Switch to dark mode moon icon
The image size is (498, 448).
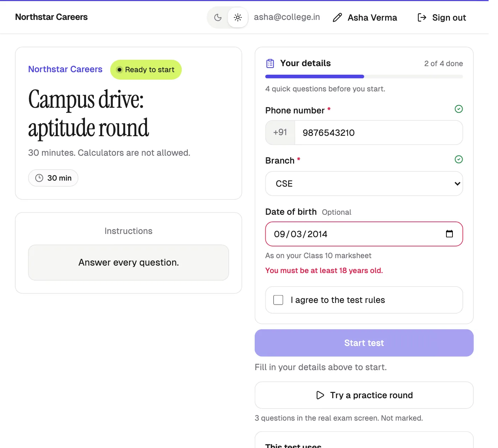pyautogui.click(x=218, y=17)
